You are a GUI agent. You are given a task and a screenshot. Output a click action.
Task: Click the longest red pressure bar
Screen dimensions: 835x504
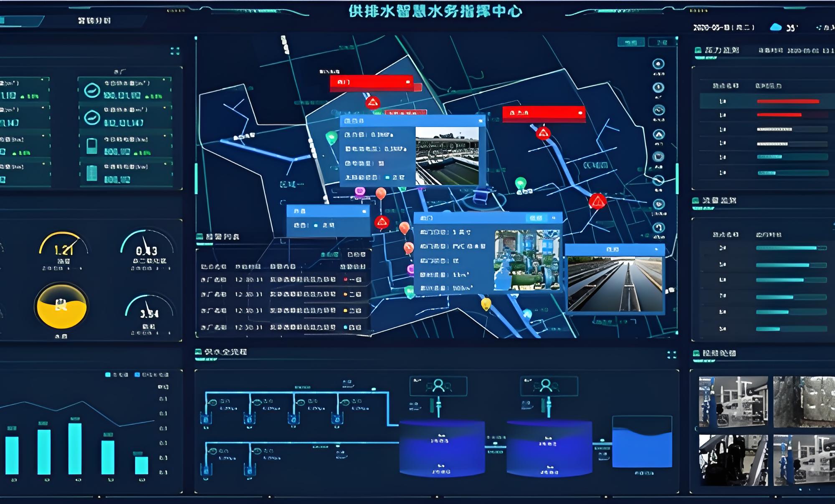pos(788,101)
